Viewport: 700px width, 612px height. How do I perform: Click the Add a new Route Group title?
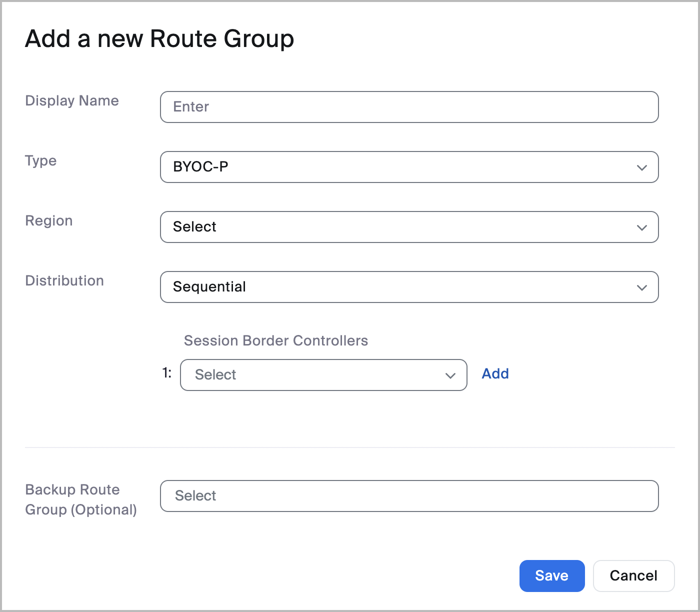(159, 39)
